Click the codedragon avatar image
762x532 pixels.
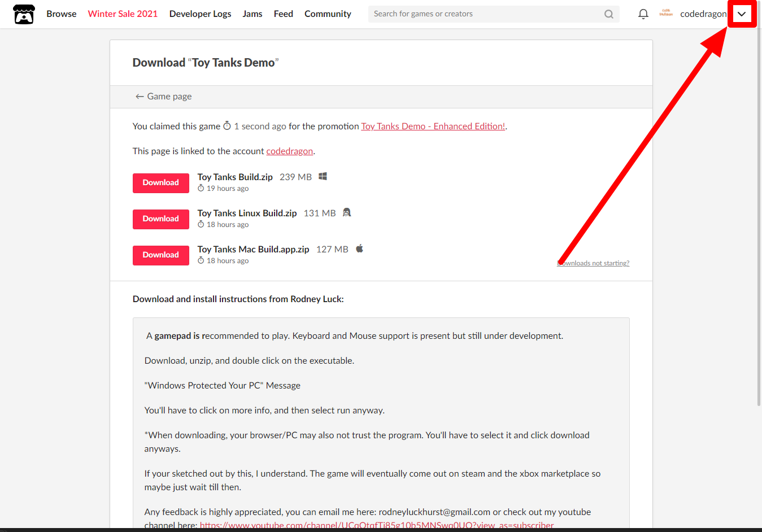point(666,14)
